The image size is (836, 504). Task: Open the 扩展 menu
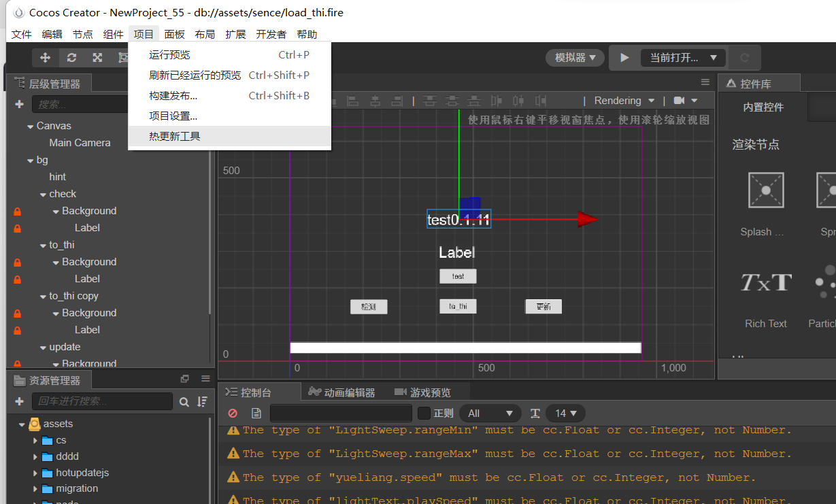click(235, 34)
